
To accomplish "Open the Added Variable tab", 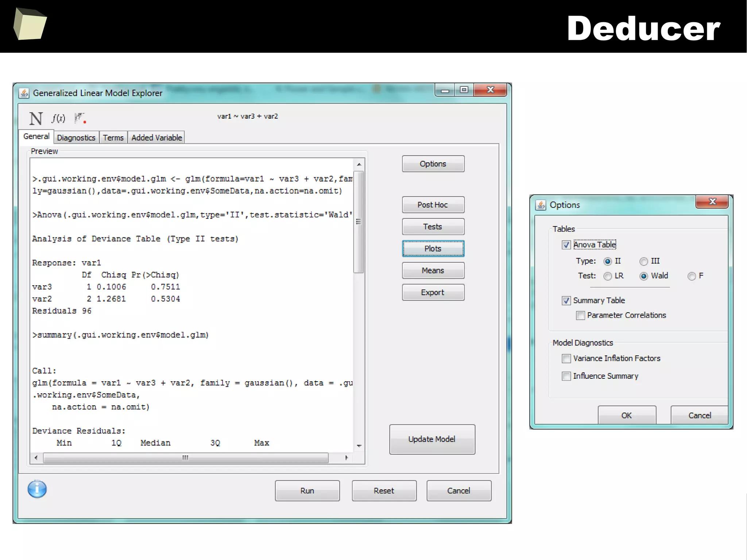I will 156,138.
